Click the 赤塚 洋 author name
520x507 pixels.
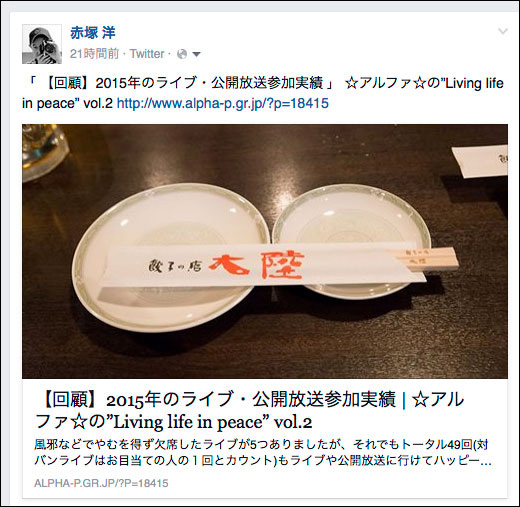93,33
